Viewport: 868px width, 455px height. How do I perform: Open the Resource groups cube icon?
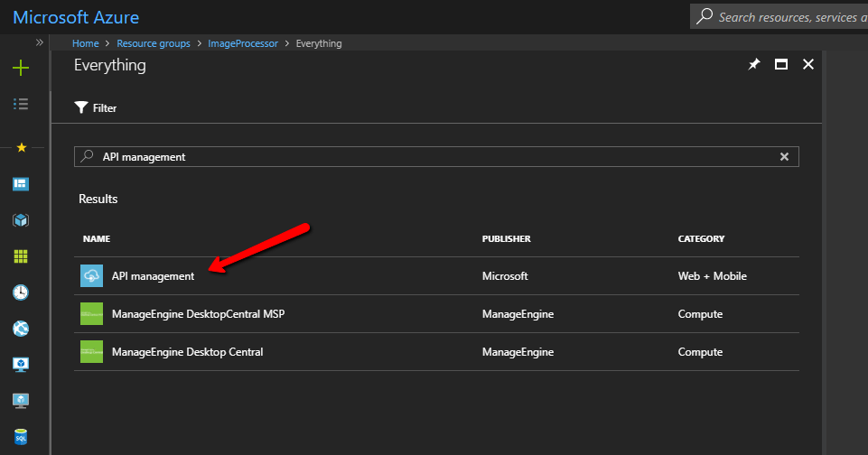point(21,219)
